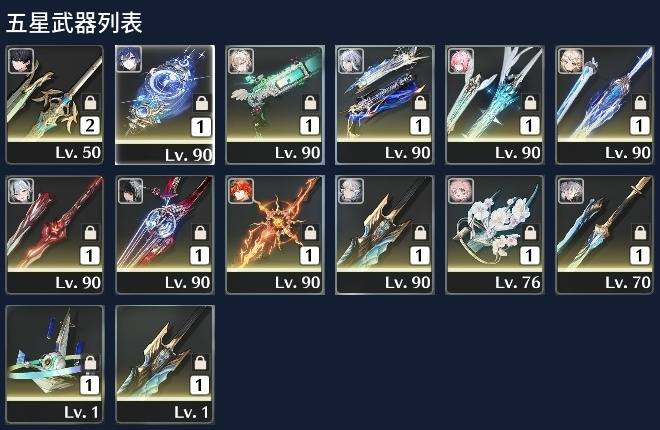Click pink-haired character avatar on twin swords
660x430 pixels.
(461, 61)
